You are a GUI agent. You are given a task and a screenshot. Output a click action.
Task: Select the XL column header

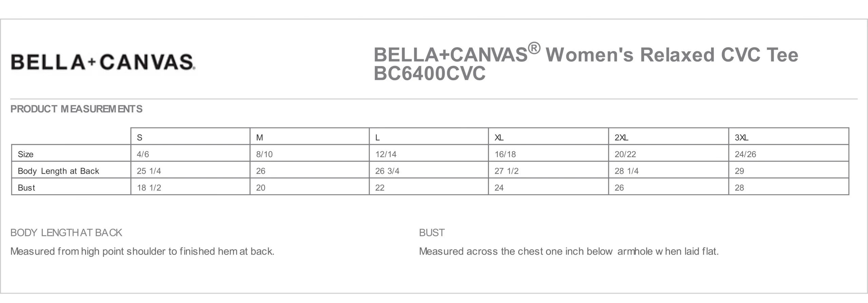(548, 137)
